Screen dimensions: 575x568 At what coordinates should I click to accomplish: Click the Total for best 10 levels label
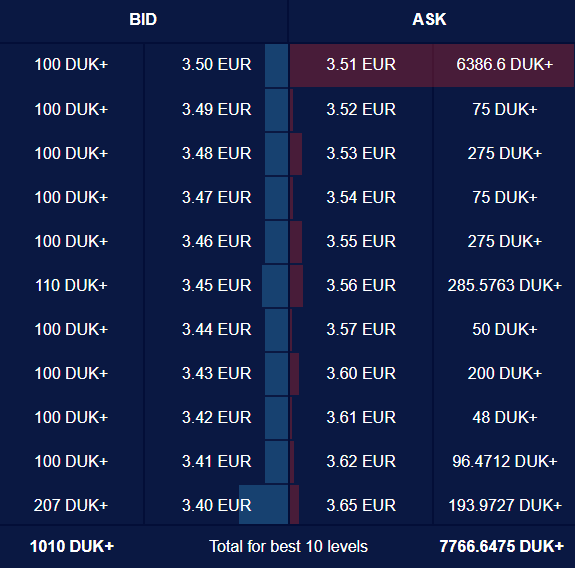288,546
